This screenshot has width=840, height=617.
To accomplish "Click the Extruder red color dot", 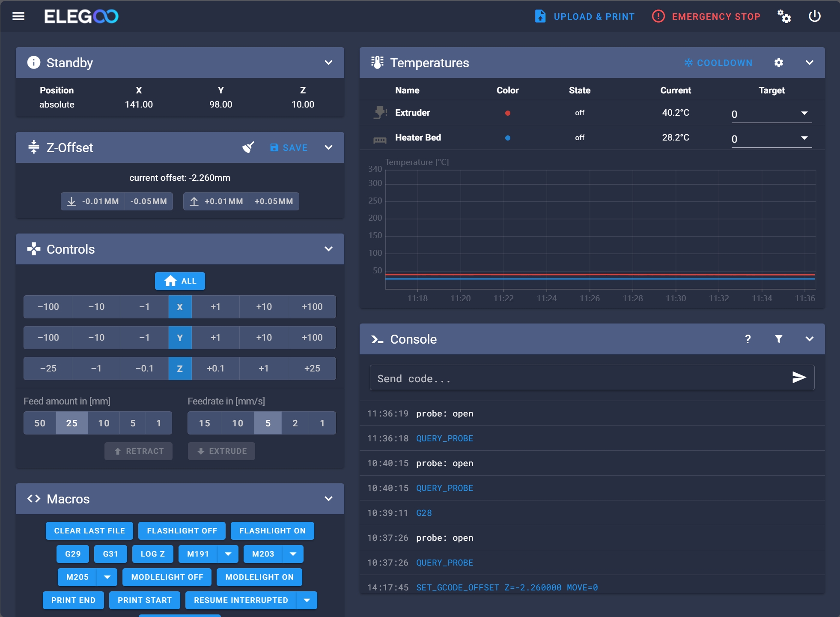I will tap(507, 113).
